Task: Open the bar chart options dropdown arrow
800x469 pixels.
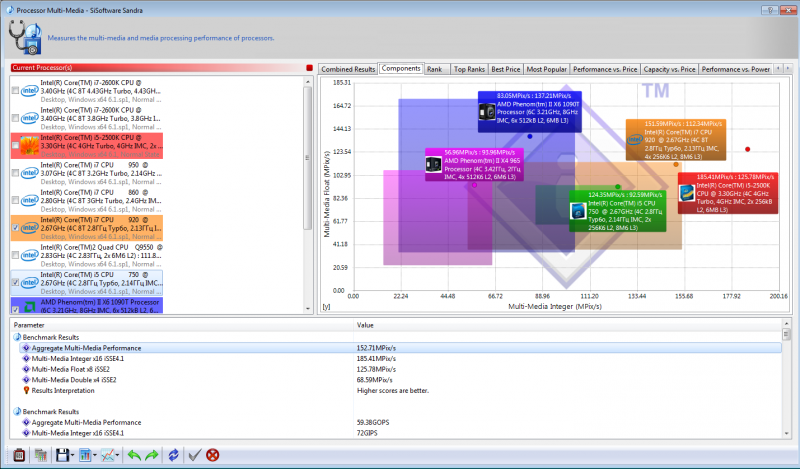Action: (95, 455)
